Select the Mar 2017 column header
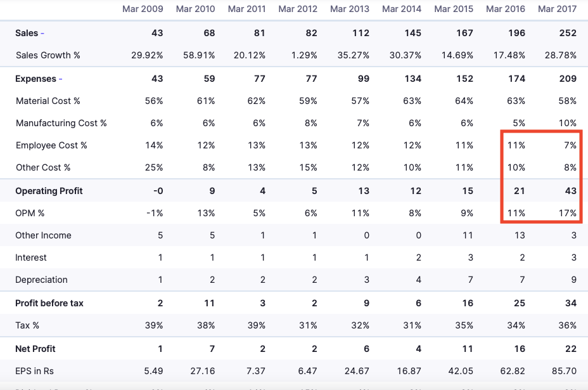The image size is (588, 390). tap(557, 9)
